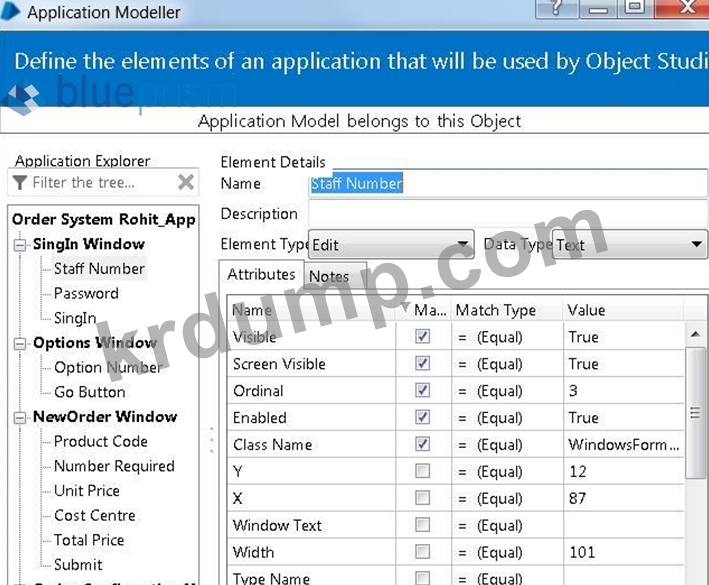Open the Element Type dropdown
709x585 pixels.
click(x=463, y=244)
